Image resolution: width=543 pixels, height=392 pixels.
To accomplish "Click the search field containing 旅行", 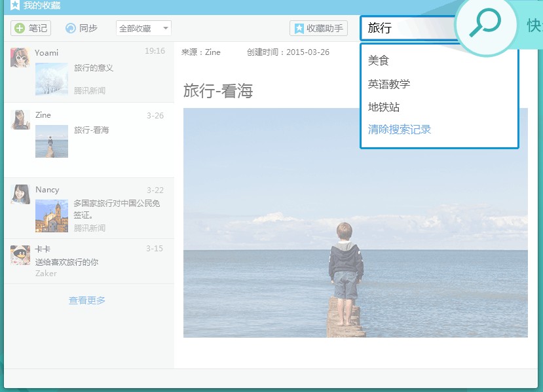I will (x=409, y=27).
